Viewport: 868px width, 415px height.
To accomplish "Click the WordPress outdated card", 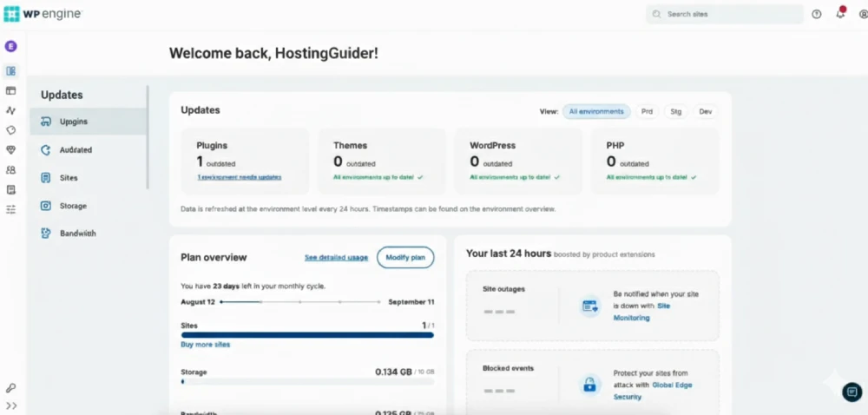I will tap(519, 161).
